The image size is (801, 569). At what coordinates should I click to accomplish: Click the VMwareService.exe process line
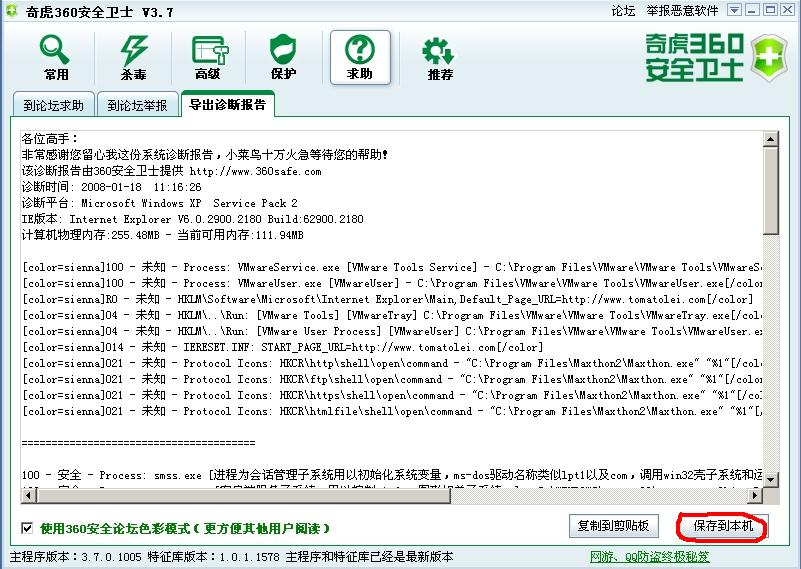[x=392, y=267]
